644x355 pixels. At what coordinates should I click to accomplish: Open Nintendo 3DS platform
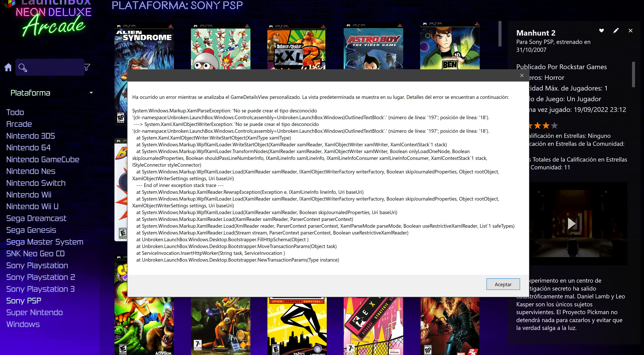click(x=31, y=136)
